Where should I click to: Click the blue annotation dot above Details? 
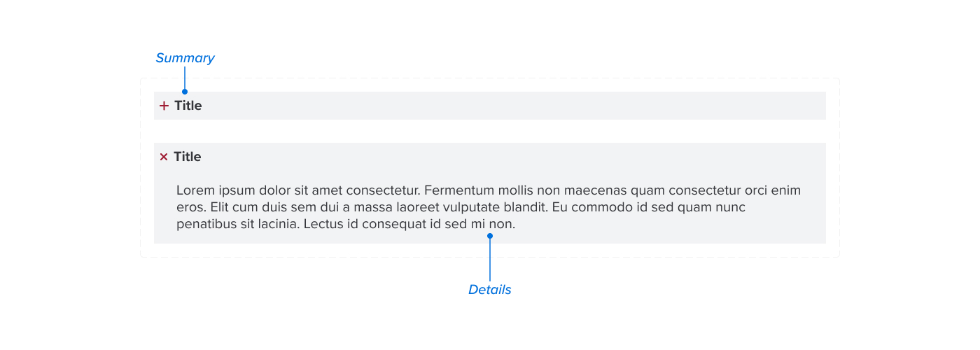point(490,236)
